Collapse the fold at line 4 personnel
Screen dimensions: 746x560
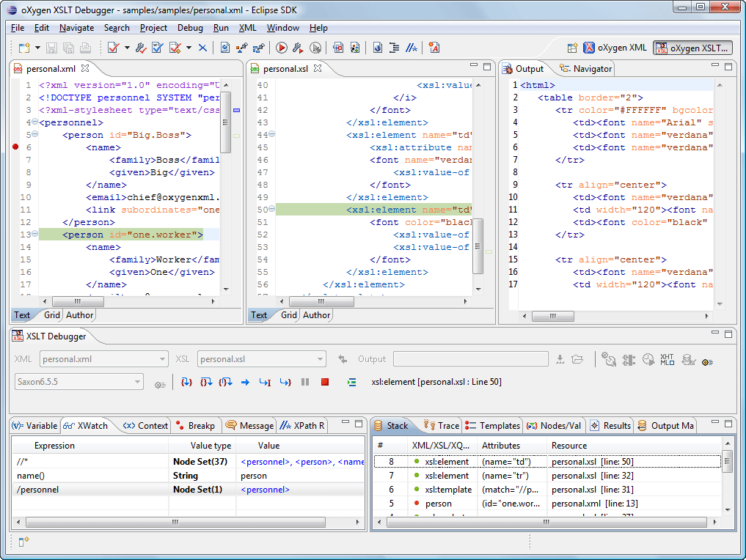click(x=34, y=122)
